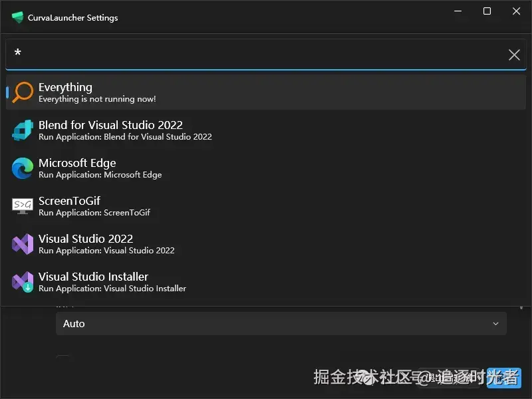
Task: Click the Visual Studio Installer icon
Action: [23, 281]
